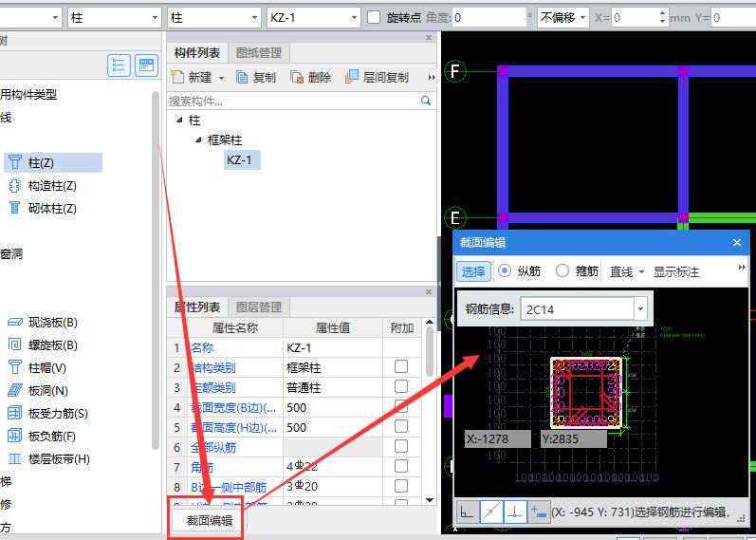The height and width of the screenshot is (540, 756).
Task: Open the 新建 dropdown arrow
Action: click(221, 78)
